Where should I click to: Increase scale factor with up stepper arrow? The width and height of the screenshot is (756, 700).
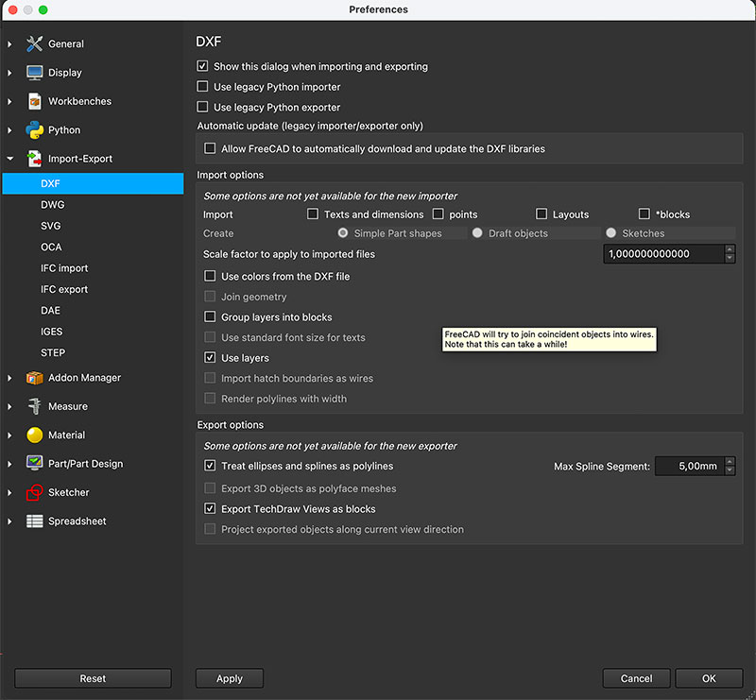pyautogui.click(x=730, y=249)
